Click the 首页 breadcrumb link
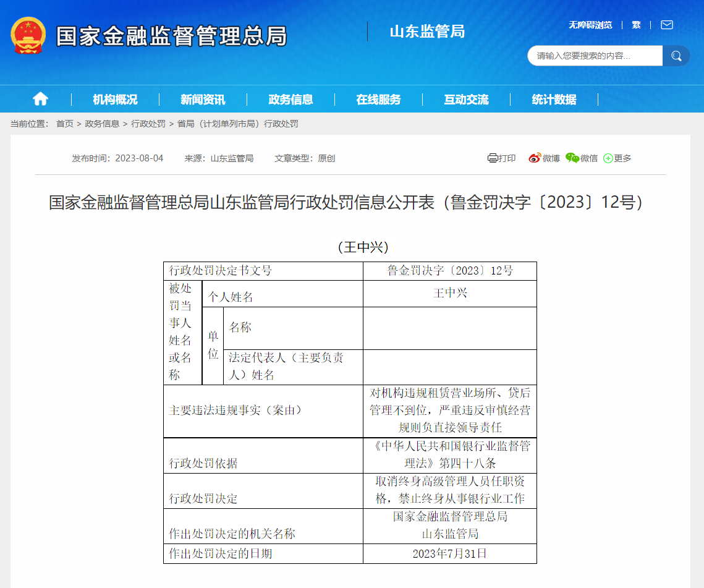 coord(64,124)
